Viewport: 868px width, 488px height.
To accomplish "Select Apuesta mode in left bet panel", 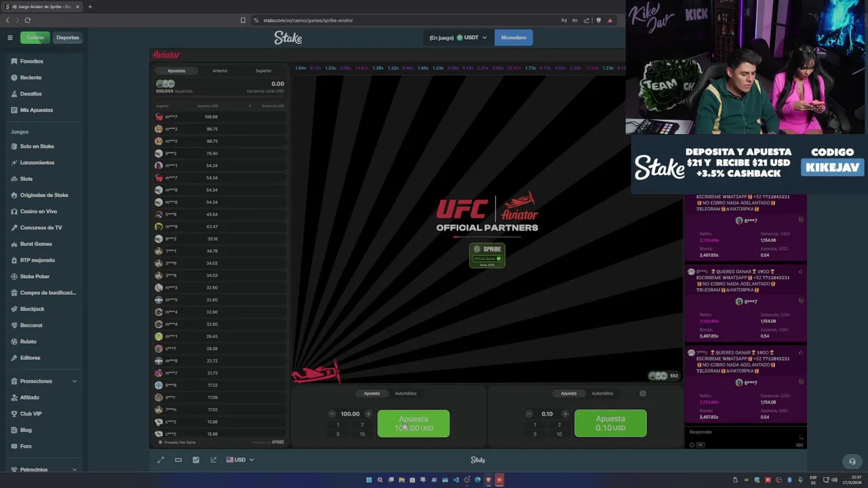I will tap(372, 393).
